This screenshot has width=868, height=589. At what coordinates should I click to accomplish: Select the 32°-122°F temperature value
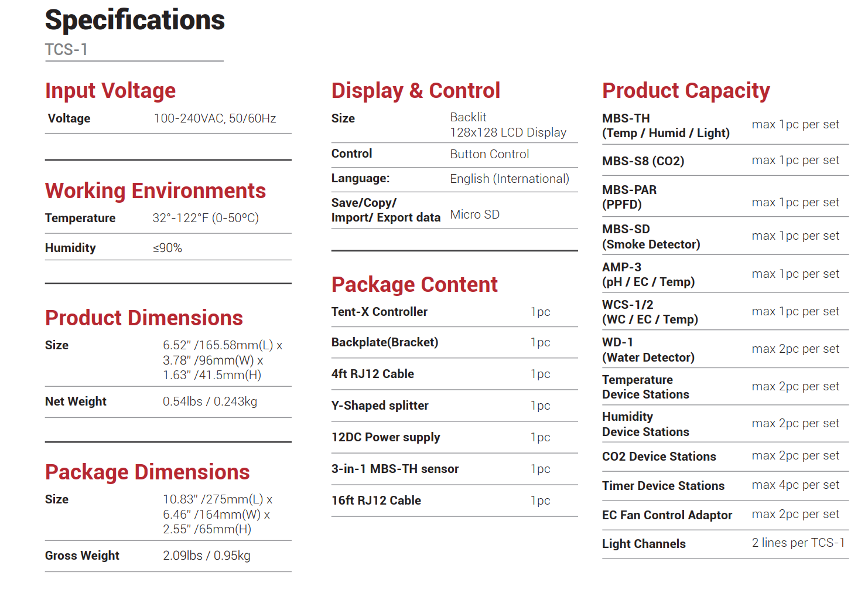tap(205, 218)
